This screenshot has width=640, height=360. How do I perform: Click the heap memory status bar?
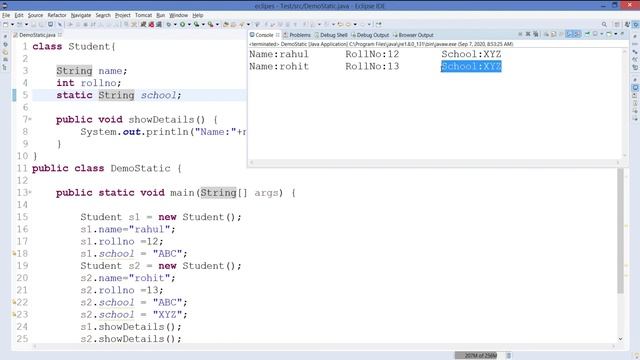(480, 356)
